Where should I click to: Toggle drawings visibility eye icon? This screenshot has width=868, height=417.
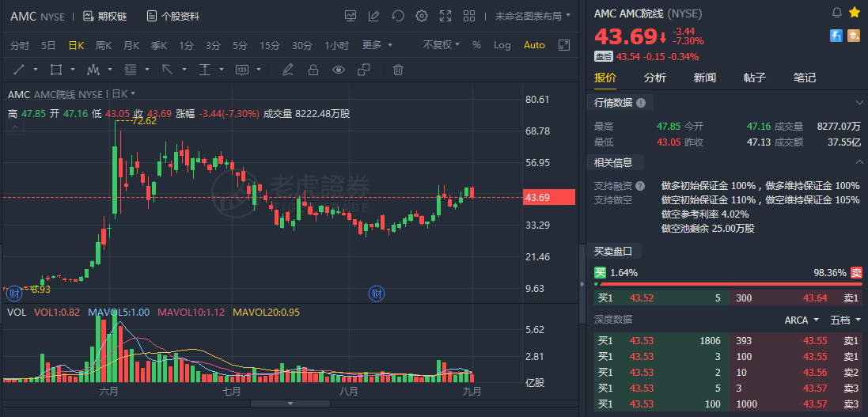[x=338, y=70]
